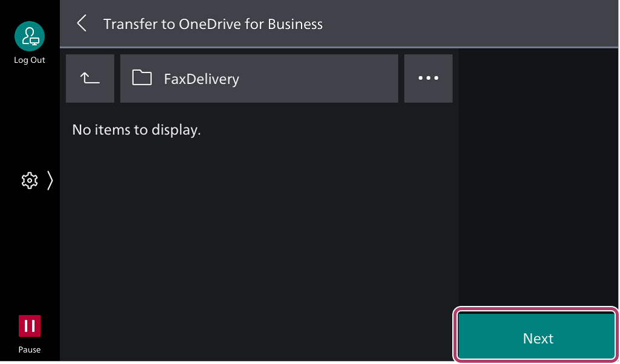Go up one folder level
The height and width of the screenshot is (364, 620).
pyautogui.click(x=90, y=79)
